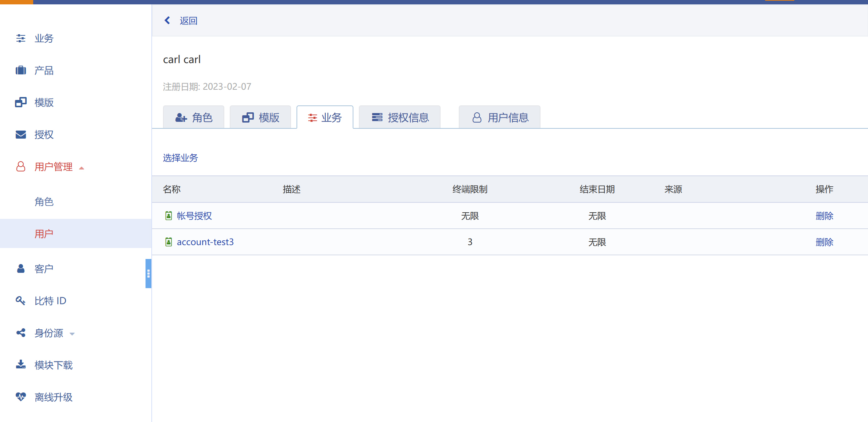Click the template icon on 模版 tab
This screenshot has width=868, height=422.
coord(248,117)
